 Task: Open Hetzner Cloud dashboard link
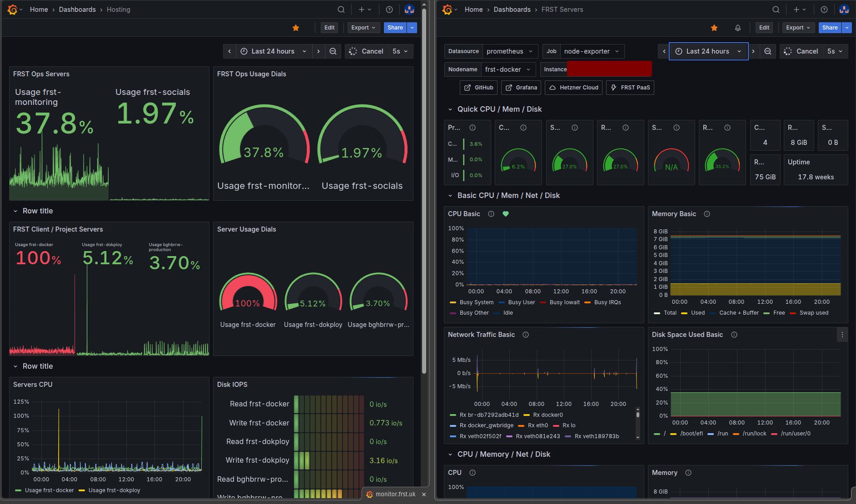click(574, 88)
